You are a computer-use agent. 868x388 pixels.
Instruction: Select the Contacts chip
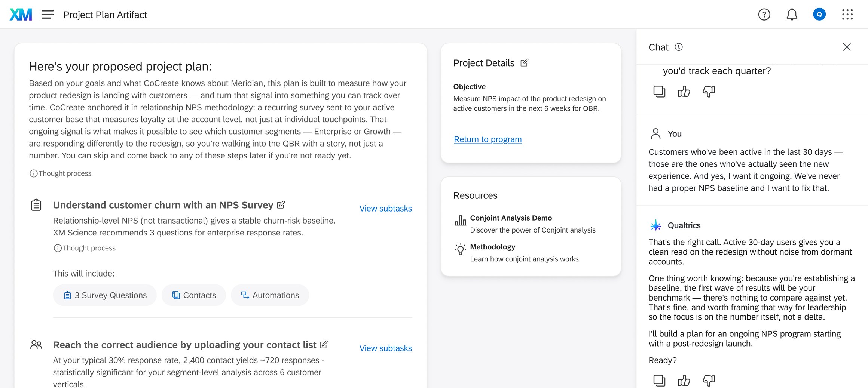coord(194,295)
